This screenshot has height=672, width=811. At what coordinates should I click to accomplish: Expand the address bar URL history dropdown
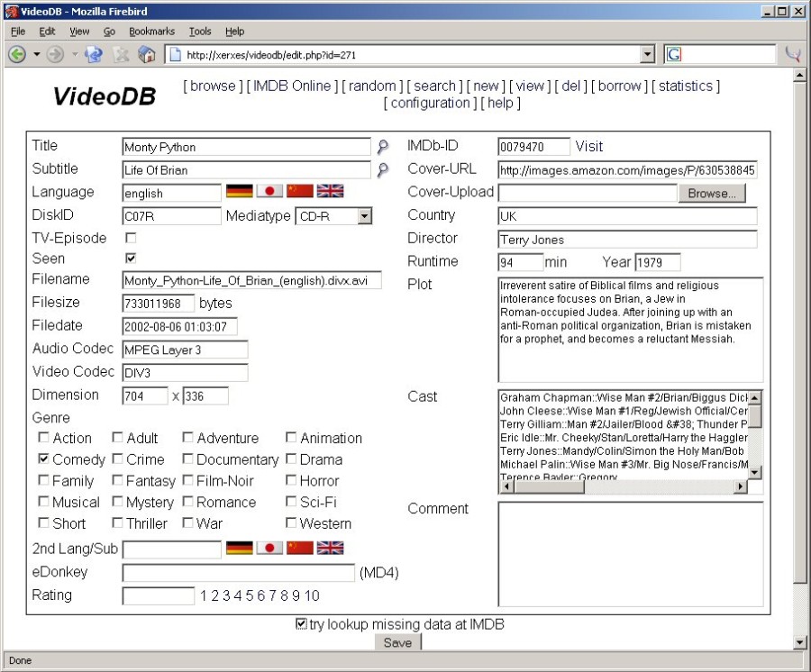(647, 54)
